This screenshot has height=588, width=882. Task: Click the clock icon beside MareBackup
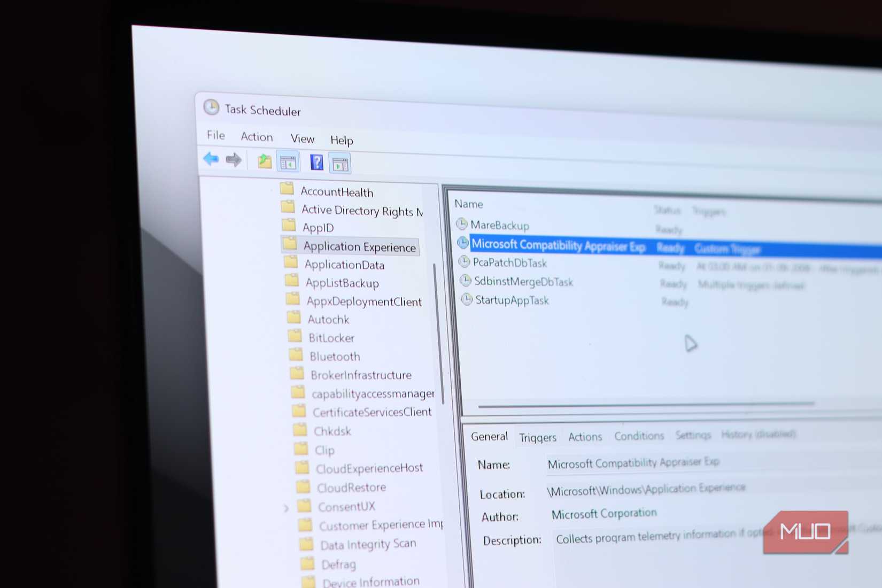point(462,225)
